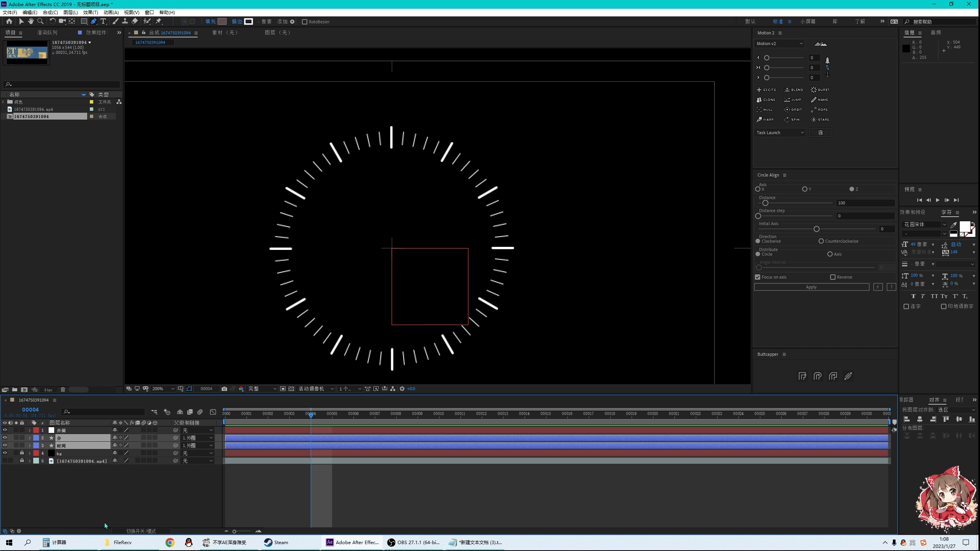
Task: Open the Graph Editor in timeline
Action: pos(213,412)
